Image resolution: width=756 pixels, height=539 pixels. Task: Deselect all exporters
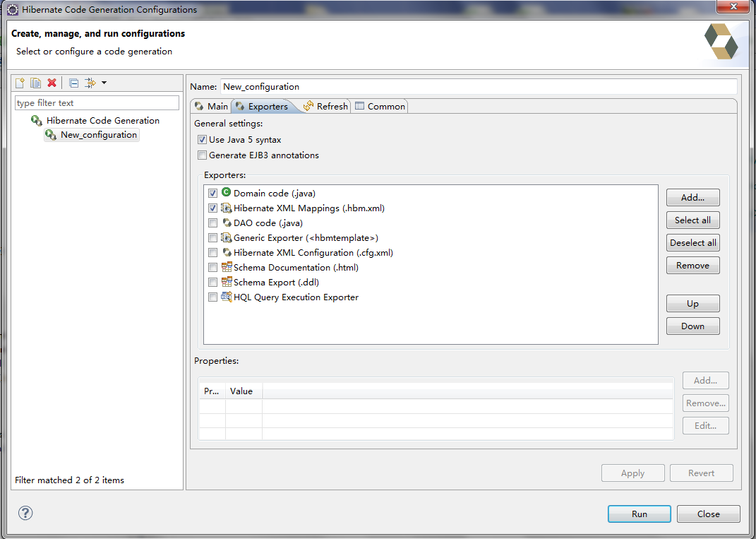tap(692, 242)
